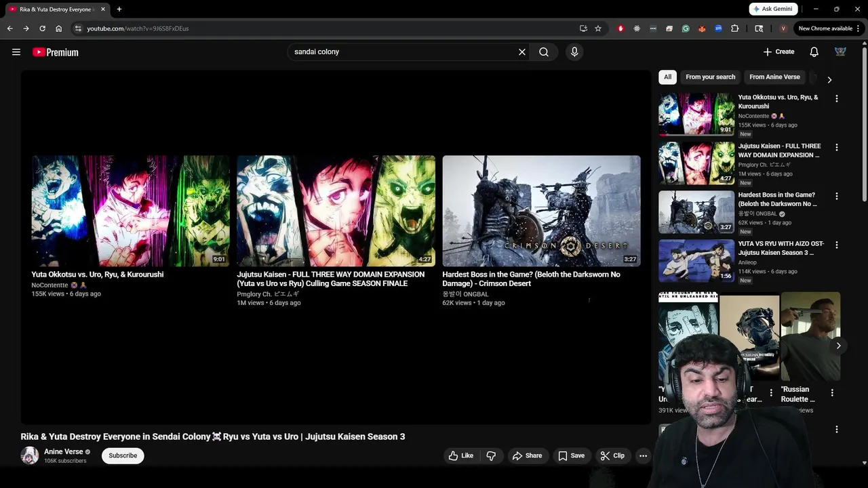Open the Create menu
Image resolution: width=868 pixels, height=488 pixels.
click(x=778, y=52)
